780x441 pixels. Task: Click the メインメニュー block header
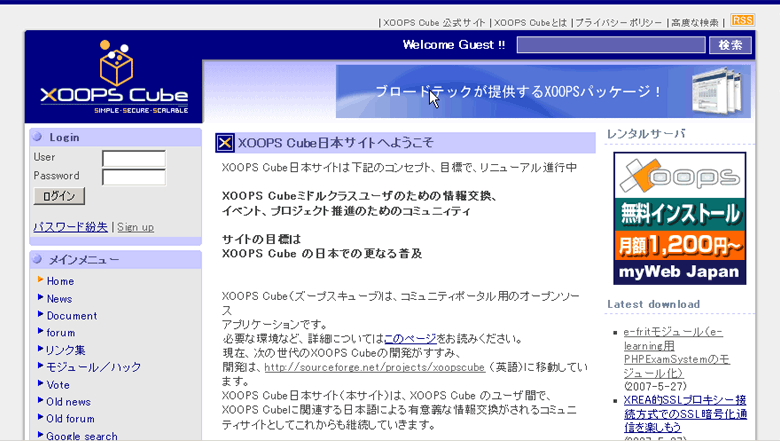pos(115,260)
